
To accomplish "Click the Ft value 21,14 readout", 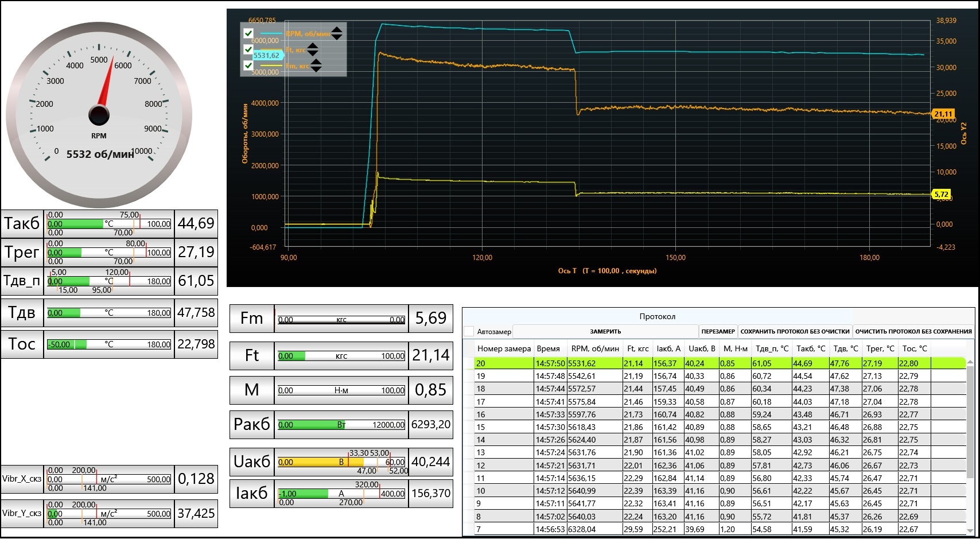I will coord(431,356).
